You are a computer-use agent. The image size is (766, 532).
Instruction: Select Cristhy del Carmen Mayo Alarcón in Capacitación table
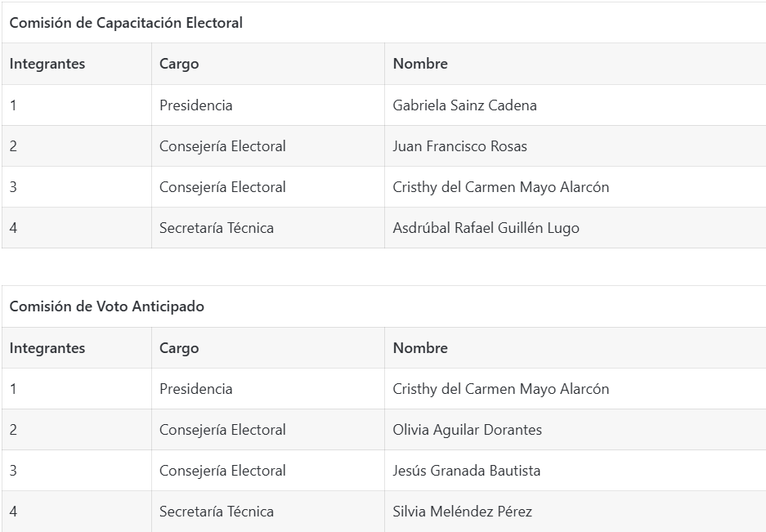point(501,187)
